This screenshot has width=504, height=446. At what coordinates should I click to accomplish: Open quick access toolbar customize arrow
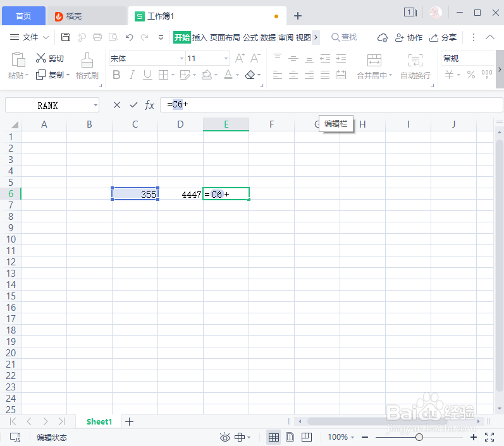click(x=161, y=37)
